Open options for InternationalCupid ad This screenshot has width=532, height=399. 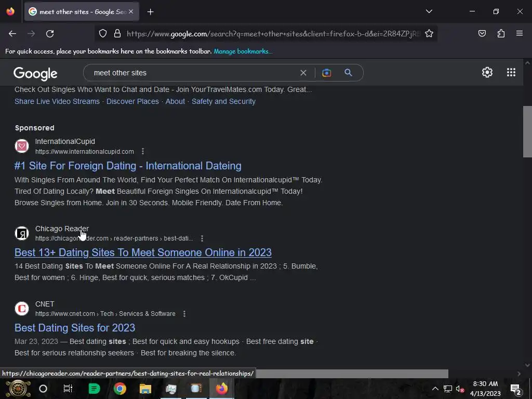point(143,151)
